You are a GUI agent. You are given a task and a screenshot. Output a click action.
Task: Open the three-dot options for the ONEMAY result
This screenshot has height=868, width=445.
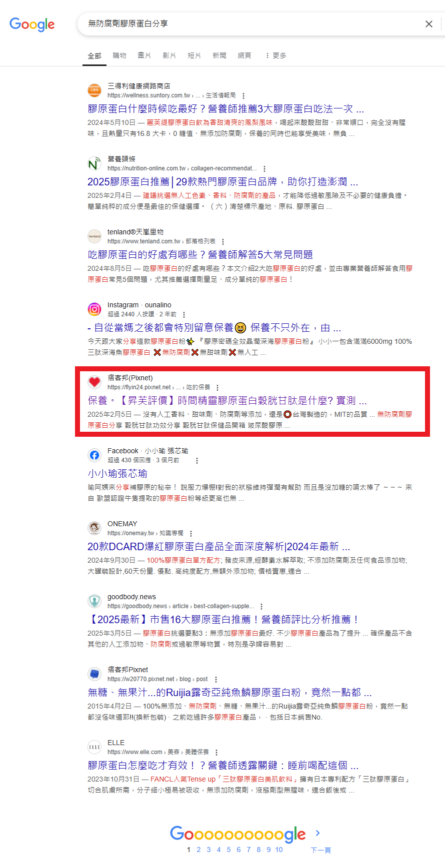point(191,534)
